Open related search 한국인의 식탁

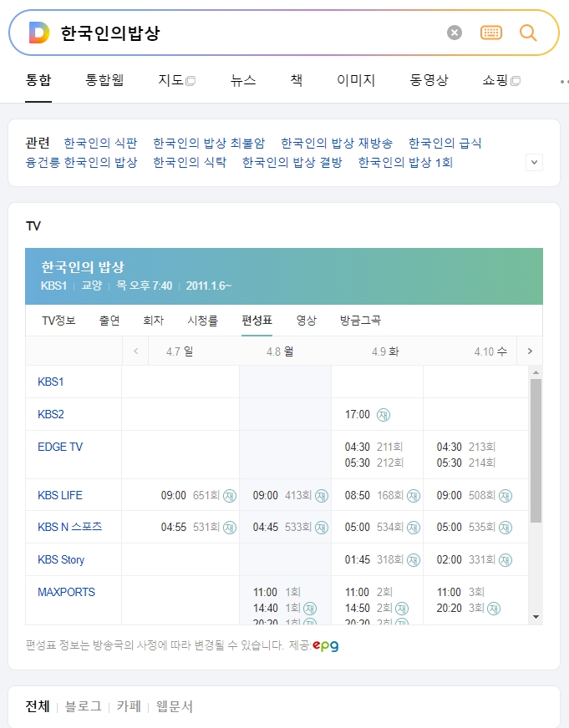click(190, 163)
